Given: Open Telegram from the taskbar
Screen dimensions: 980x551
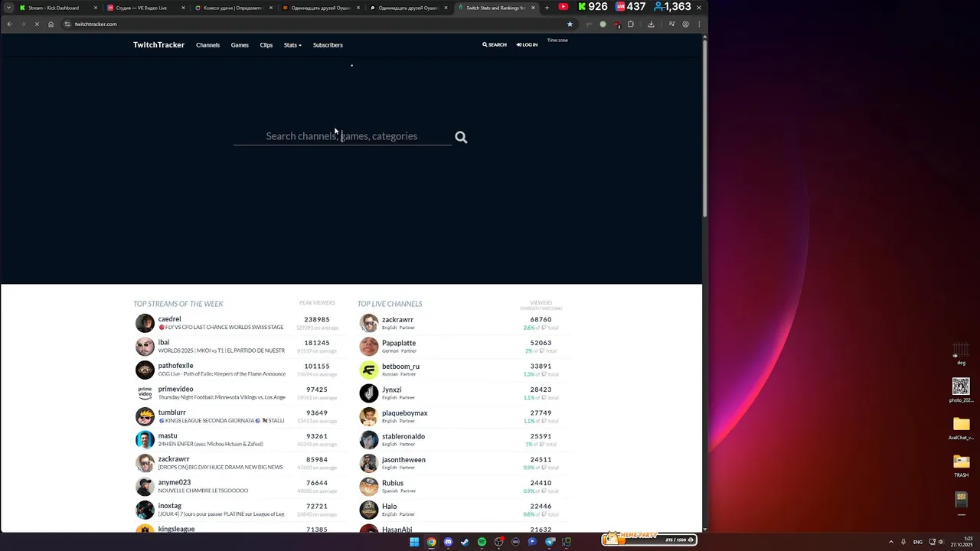Looking at the screenshot, I should tap(550, 542).
